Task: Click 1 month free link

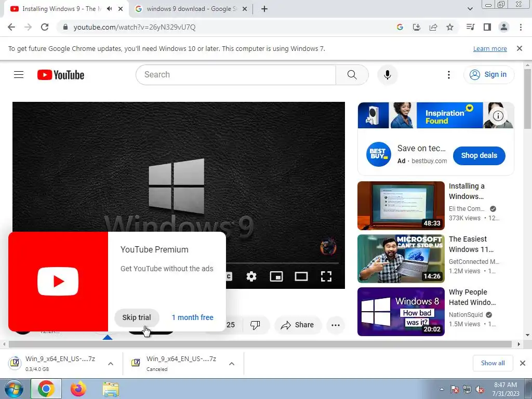Action: point(192,317)
